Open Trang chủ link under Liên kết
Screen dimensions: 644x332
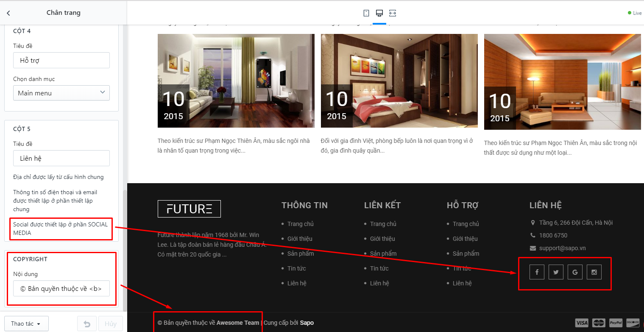click(x=383, y=224)
